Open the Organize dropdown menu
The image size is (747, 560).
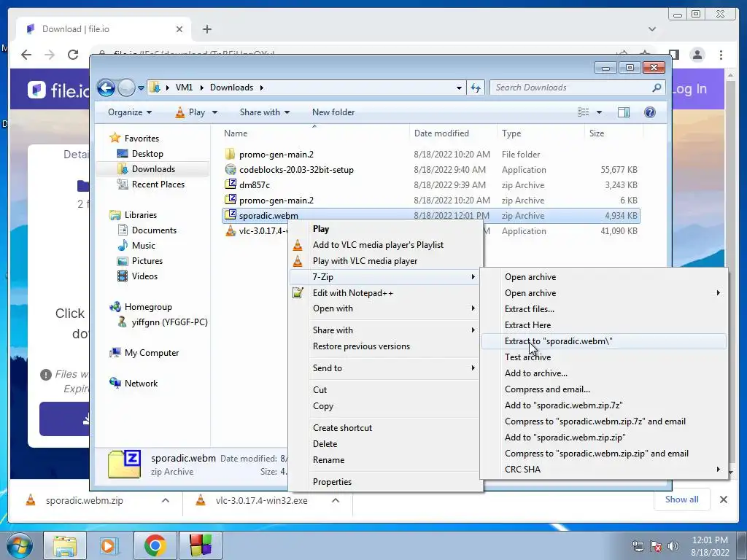click(130, 112)
